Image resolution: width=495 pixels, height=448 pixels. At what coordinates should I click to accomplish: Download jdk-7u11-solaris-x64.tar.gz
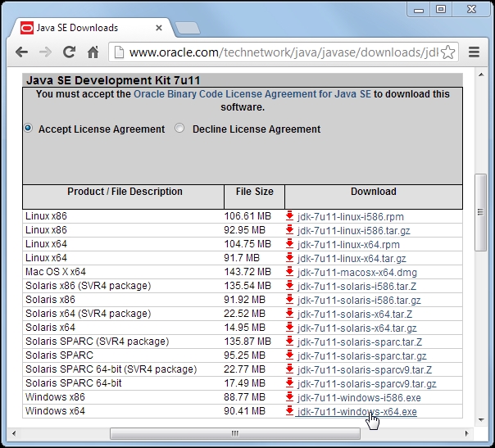point(356,328)
